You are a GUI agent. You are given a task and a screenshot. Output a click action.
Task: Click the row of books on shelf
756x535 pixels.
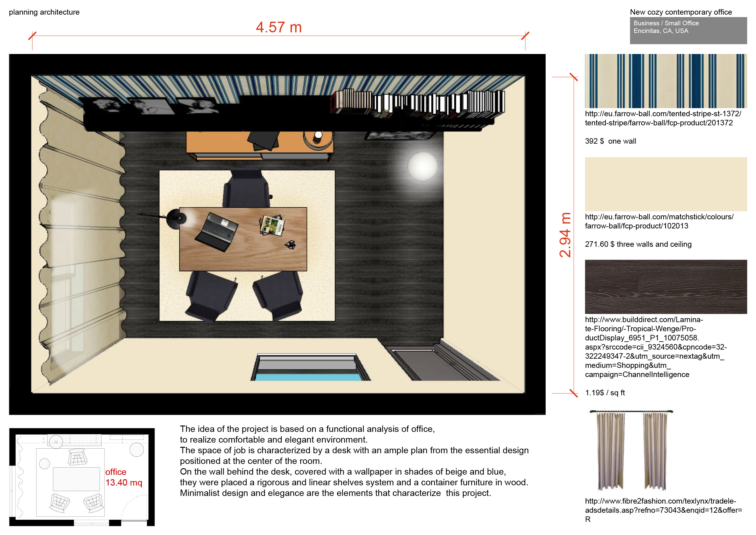point(418,103)
